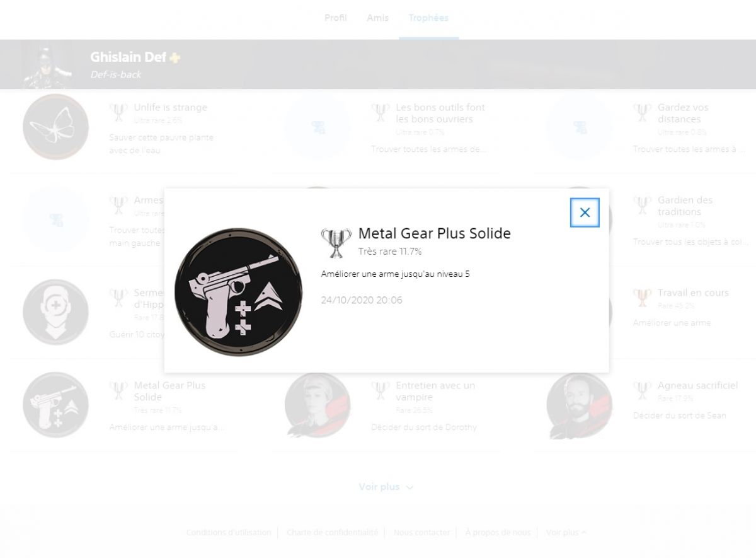Click the hidden Gardez vos distances icon
Screen dimensions: 756x558
(580, 127)
